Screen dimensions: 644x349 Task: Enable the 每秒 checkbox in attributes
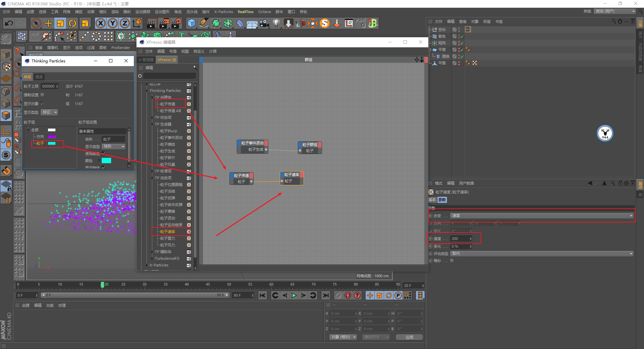coord(452,261)
